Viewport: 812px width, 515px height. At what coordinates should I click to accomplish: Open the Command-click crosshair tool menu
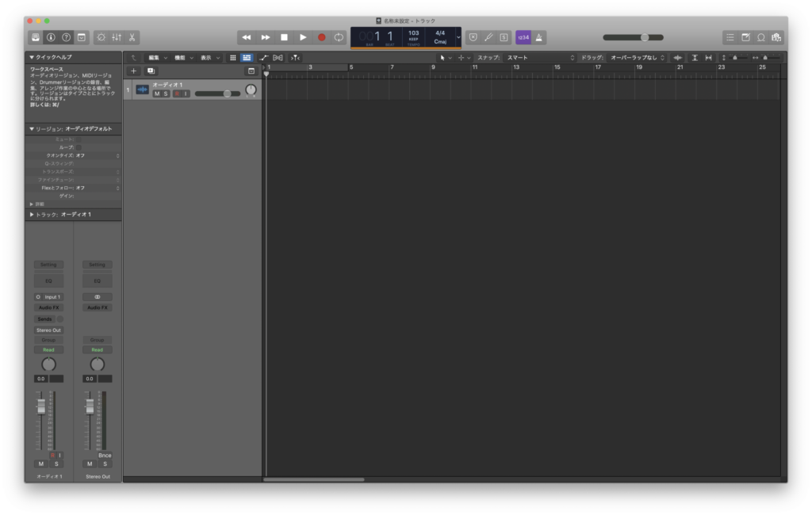pyautogui.click(x=463, y=58)
